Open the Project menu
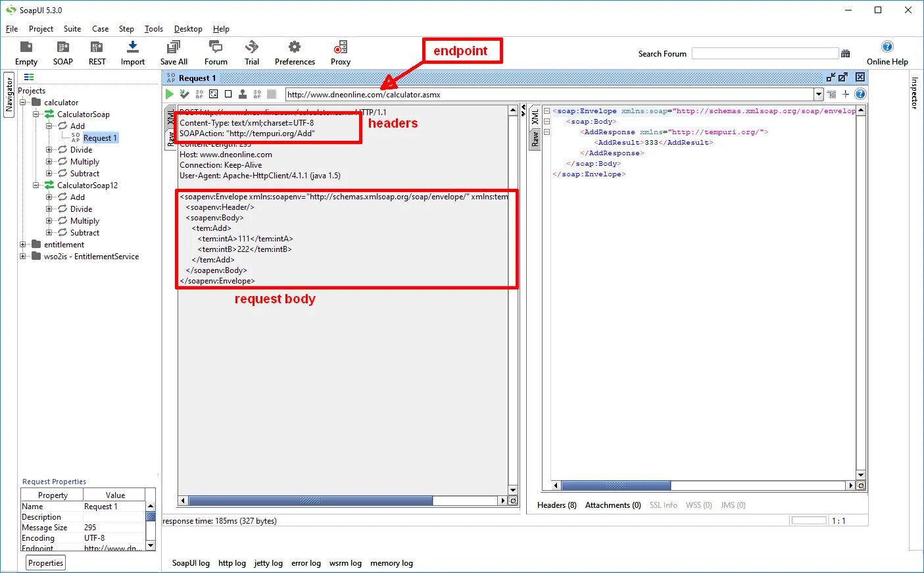 pyautogui.click(x=41, y=29)
